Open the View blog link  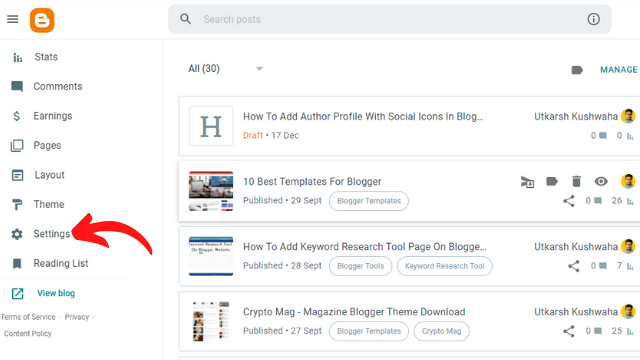click(56, 293)
